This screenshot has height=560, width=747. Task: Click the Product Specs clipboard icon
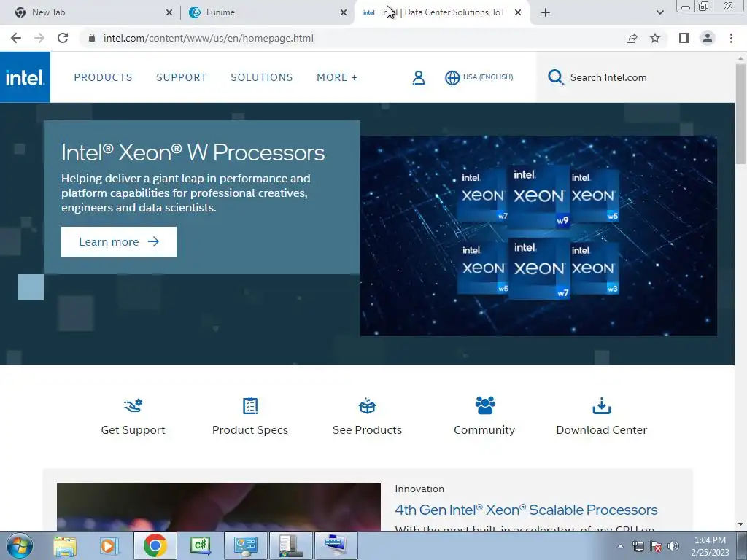250,405
